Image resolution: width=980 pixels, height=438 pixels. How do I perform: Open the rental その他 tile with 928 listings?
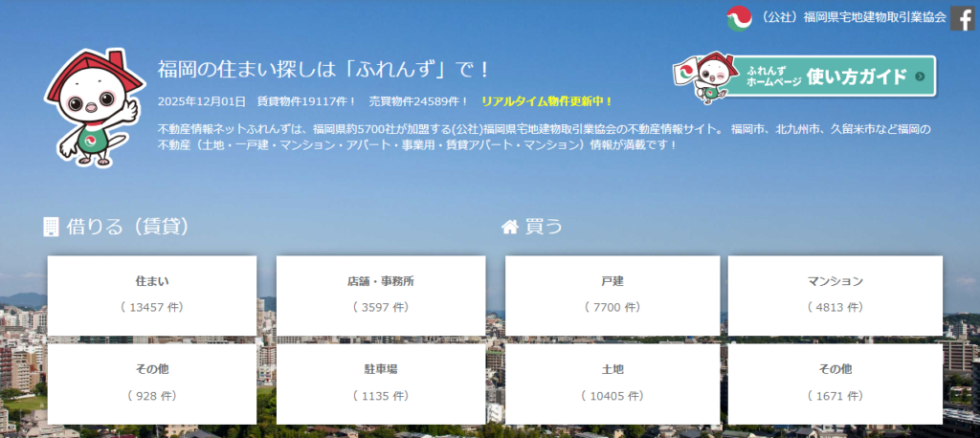[x=152, y=382]
